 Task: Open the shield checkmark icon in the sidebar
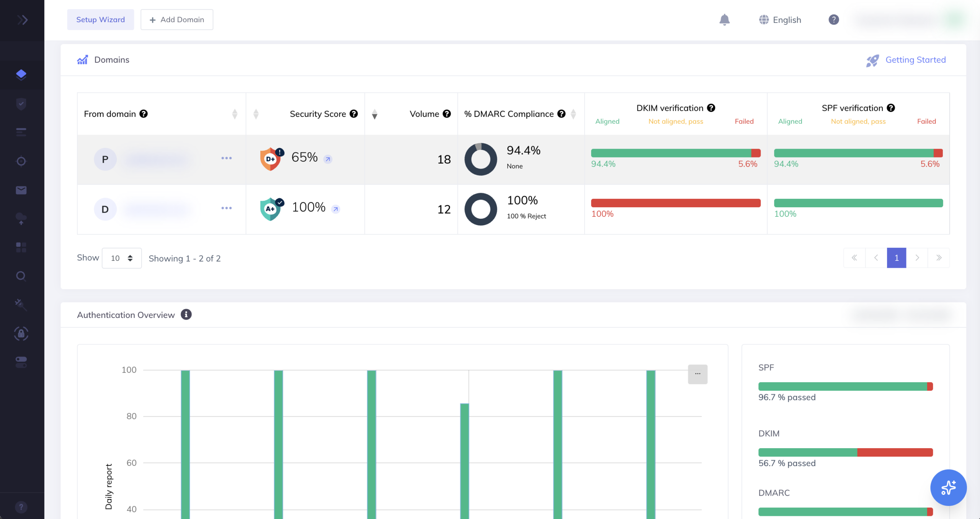pos(21,103)
